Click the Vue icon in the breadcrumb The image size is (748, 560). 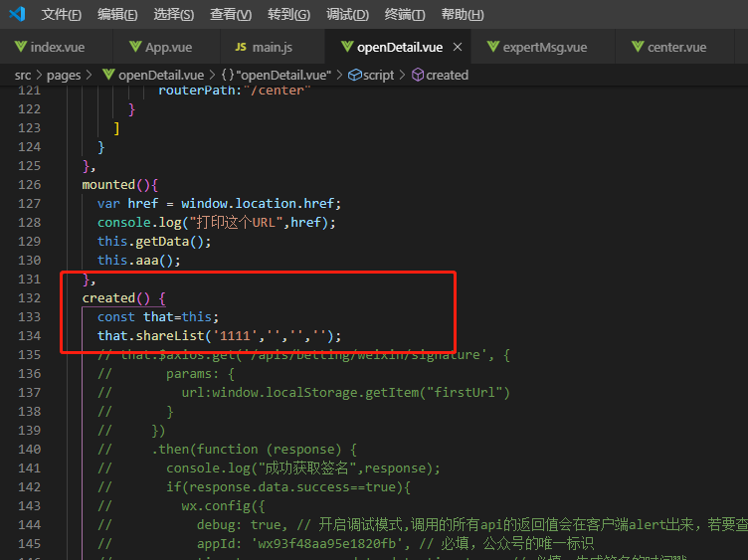coord(108,75)
